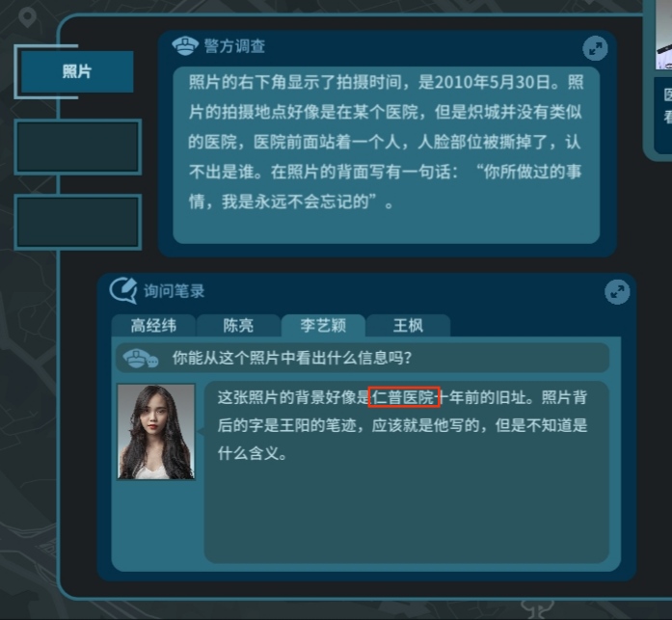Open the 王枫 interview tab
672x620 pixels.
[408, 326]
